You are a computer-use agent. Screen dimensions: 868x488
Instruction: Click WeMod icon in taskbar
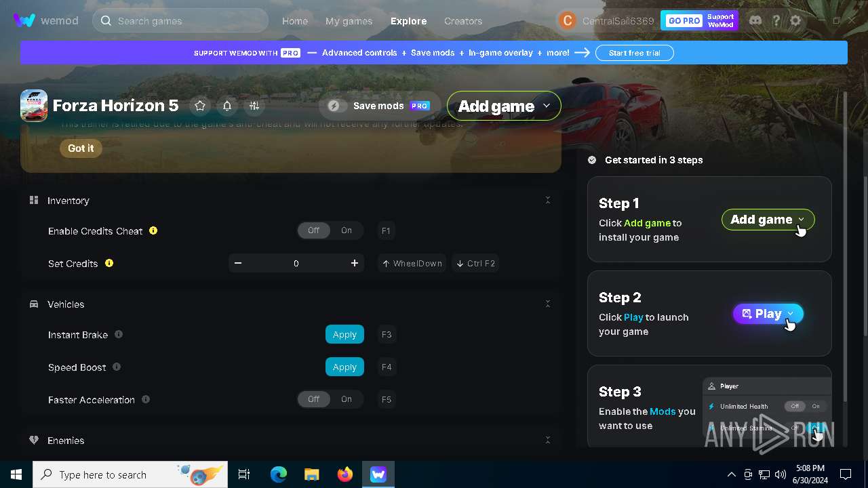(378, 474)
